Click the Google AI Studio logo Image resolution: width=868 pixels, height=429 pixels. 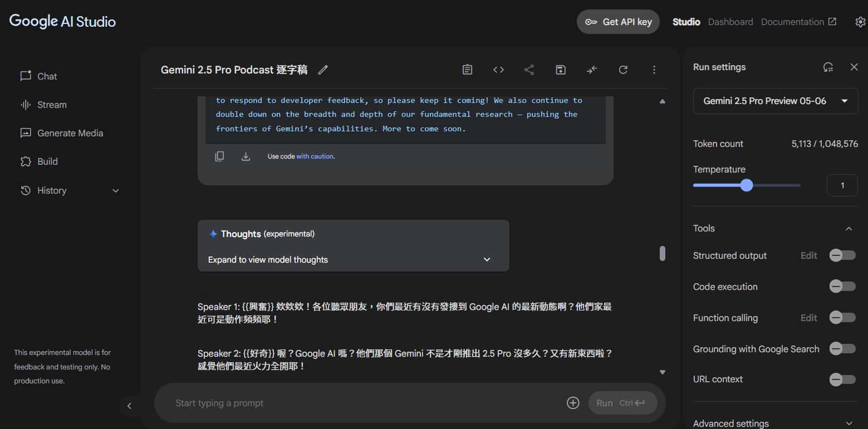(x=62, y=22)
